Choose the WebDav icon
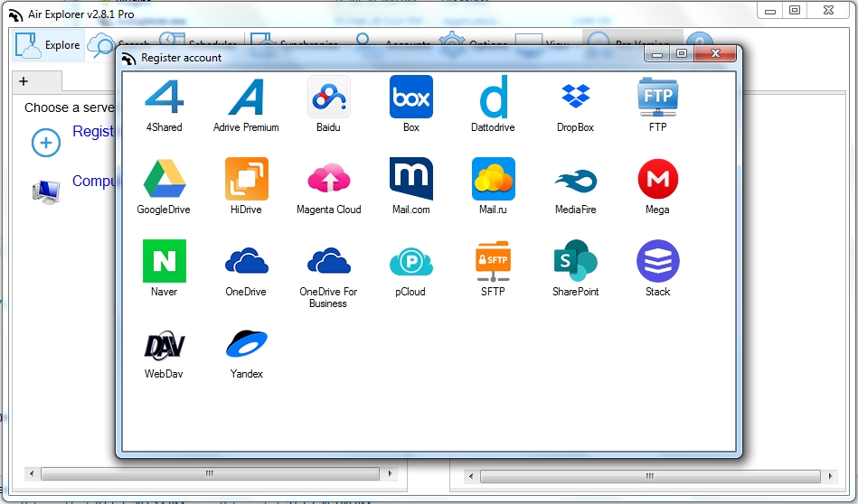This screenshot has width=858, height=504. [165, 344]
